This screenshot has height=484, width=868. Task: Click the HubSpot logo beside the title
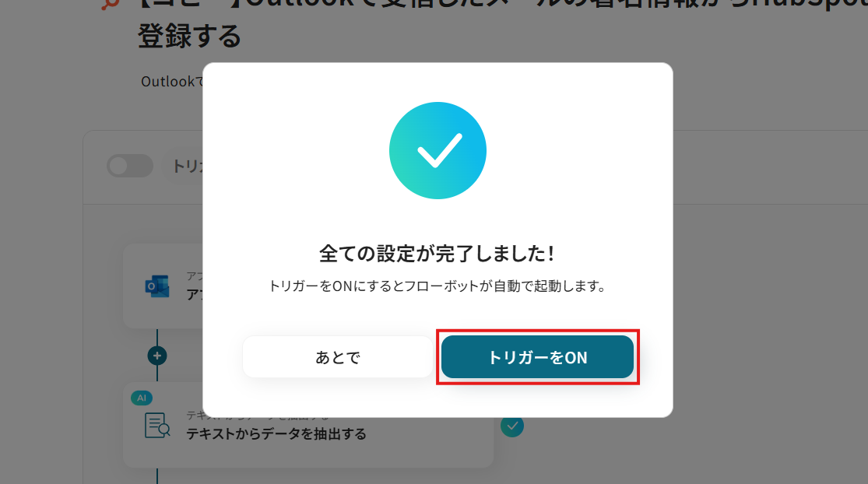111,5
